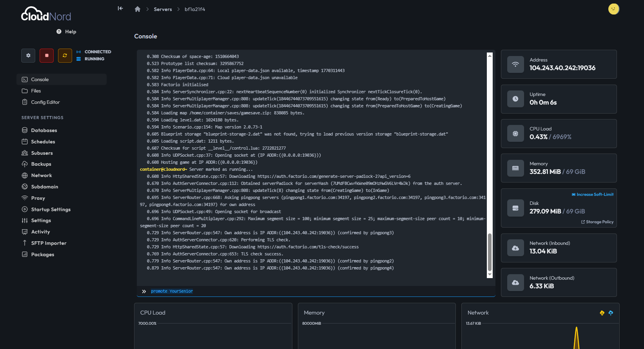Click the Increase Soft-Limit link
This screenshot has width=644, height=349.
(593, 194)
